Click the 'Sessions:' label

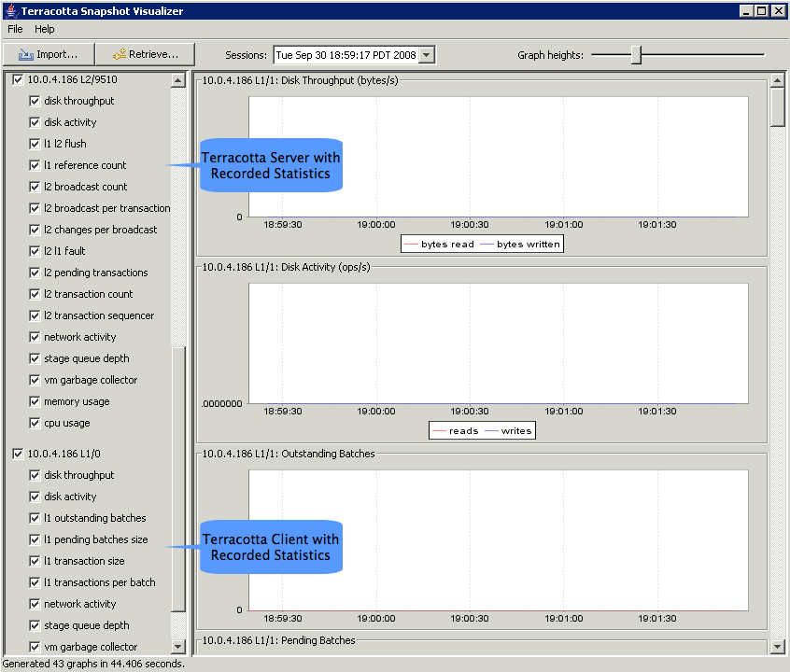click(246, 55)
